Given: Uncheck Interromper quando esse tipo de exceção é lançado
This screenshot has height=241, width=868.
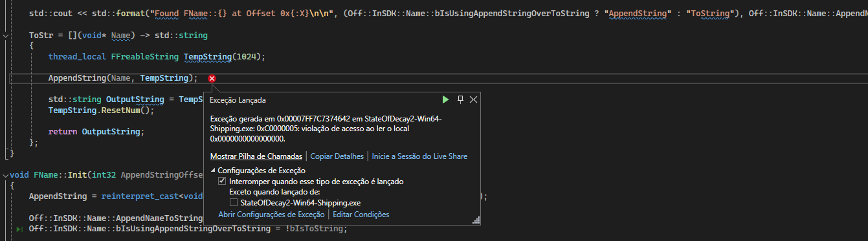Looking at the screenshot, I should point(223,182).
